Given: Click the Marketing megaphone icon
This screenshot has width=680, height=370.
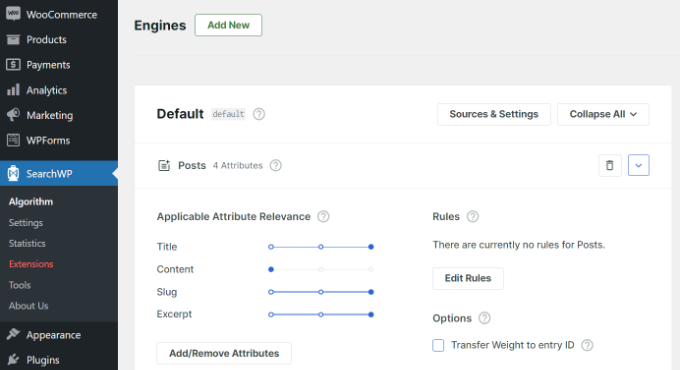Looking at the screenshot, I should pos(13,115).
